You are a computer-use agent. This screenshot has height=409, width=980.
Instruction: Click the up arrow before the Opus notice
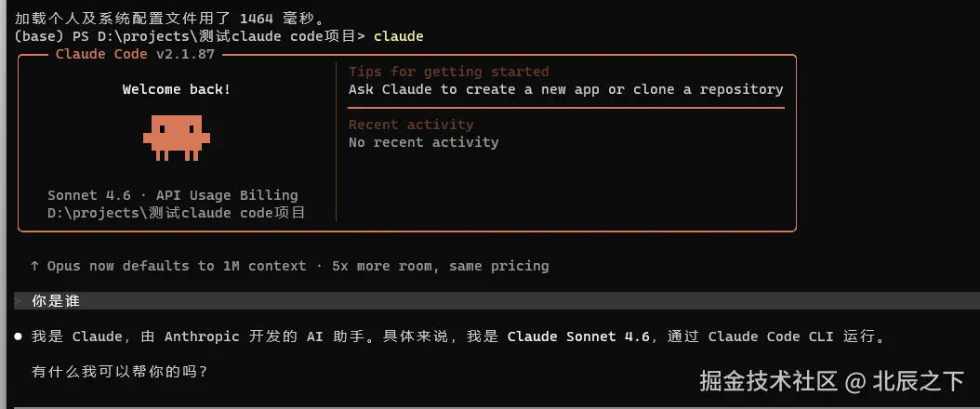click(x=34, y=266)
